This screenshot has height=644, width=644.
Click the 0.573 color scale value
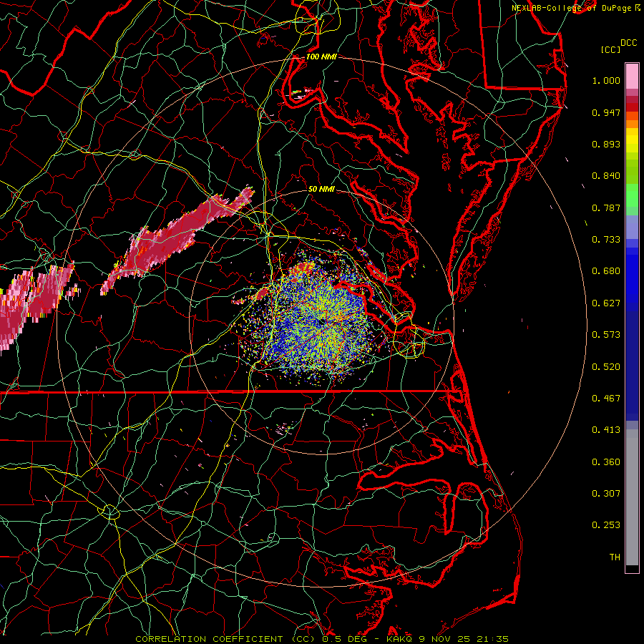click(606, 335)
